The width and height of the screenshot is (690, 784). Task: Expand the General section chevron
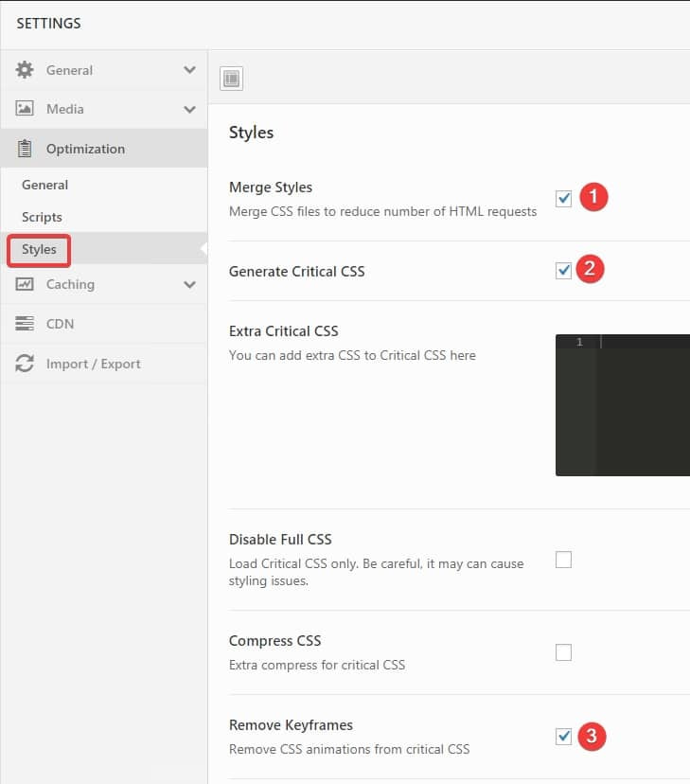189,70
